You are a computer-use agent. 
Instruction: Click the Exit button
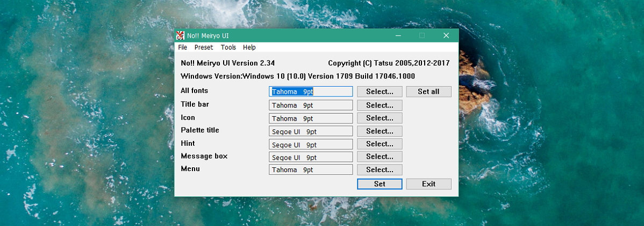(429, 183)
